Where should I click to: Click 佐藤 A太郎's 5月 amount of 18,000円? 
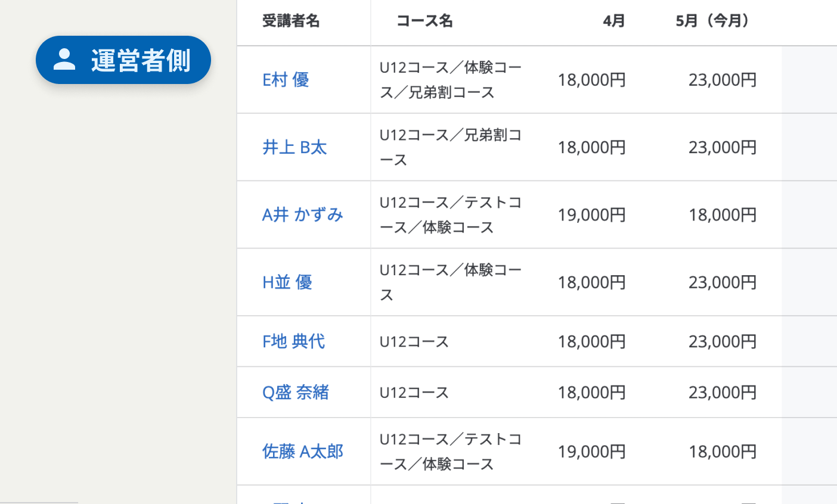coord(722,452)
